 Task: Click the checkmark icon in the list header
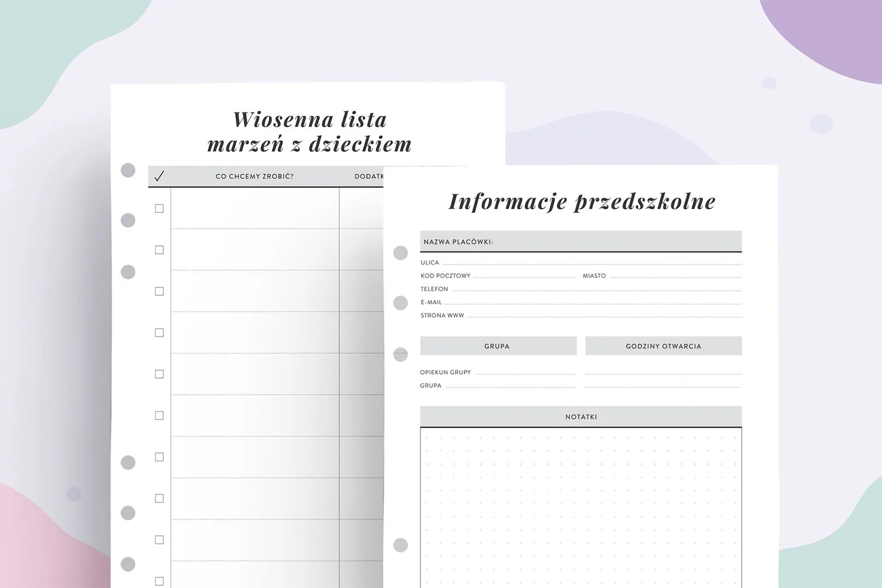click(x=159, y=176)
